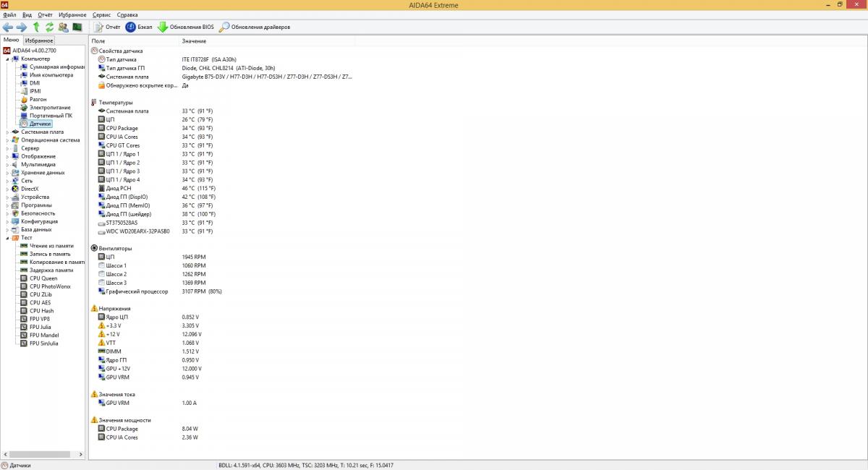Click the green monitor graph toolbar icon

pyautogui.click(x=77, y=27)
